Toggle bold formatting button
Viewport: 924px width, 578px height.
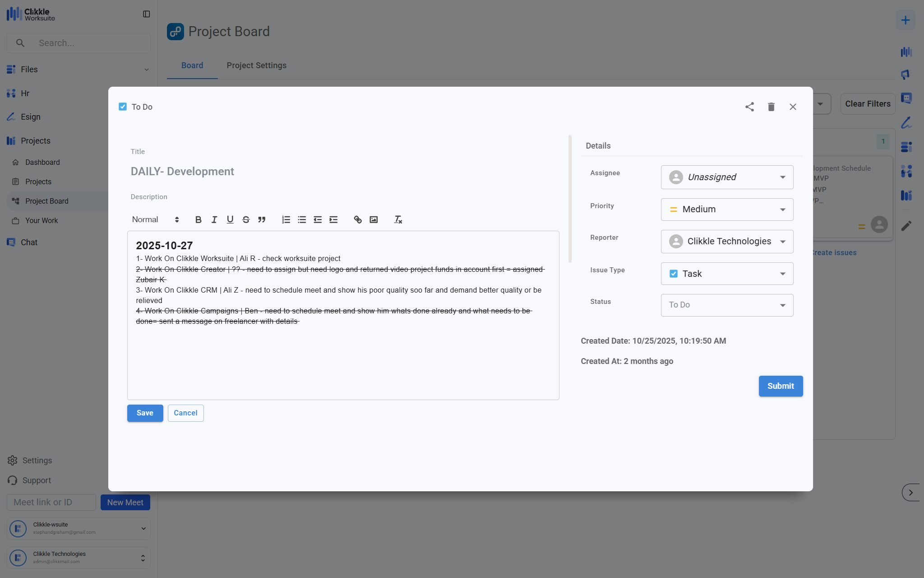click(x=198, y=219)
